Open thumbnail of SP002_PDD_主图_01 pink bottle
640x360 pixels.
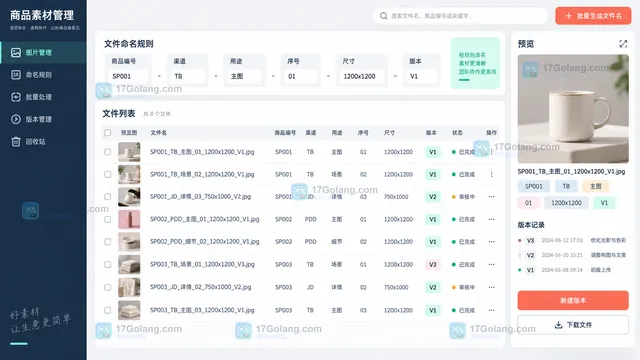click(x=129, y=219)
